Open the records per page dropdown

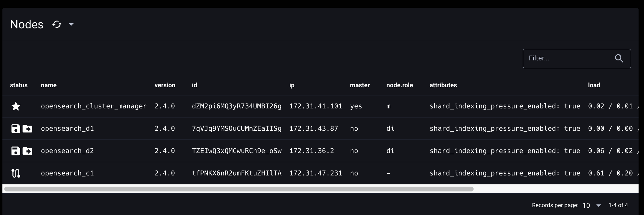click(x=592, y=205)
